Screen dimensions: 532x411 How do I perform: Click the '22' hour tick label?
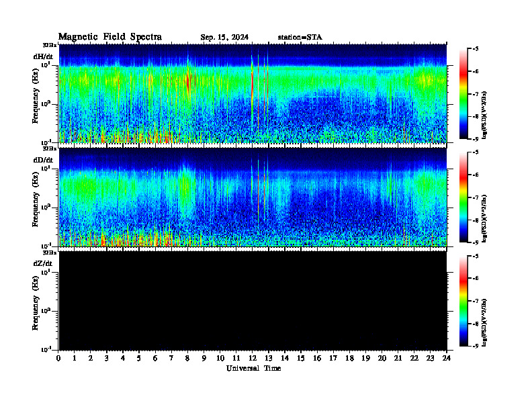pyautogui.click(x=414, y=359)
